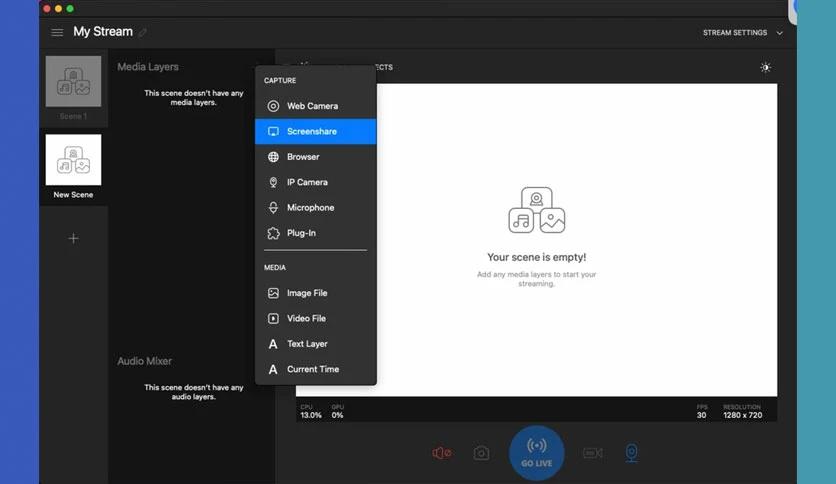Toggle the brightness theme icon
The width and height of the screenshot is (836, 484).
pyautogui.click(x=765, y=67)
